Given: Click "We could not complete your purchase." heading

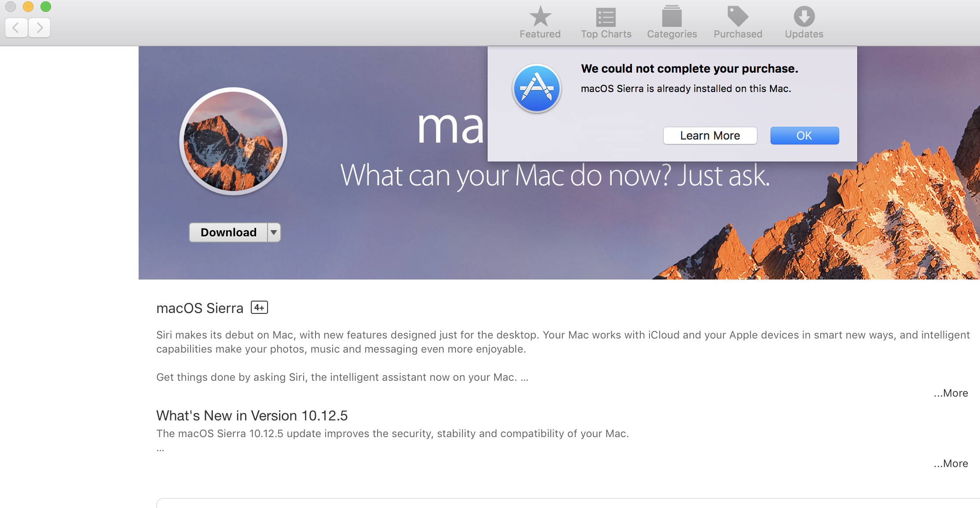Looking at the screenshot, I should click(690, 69).
